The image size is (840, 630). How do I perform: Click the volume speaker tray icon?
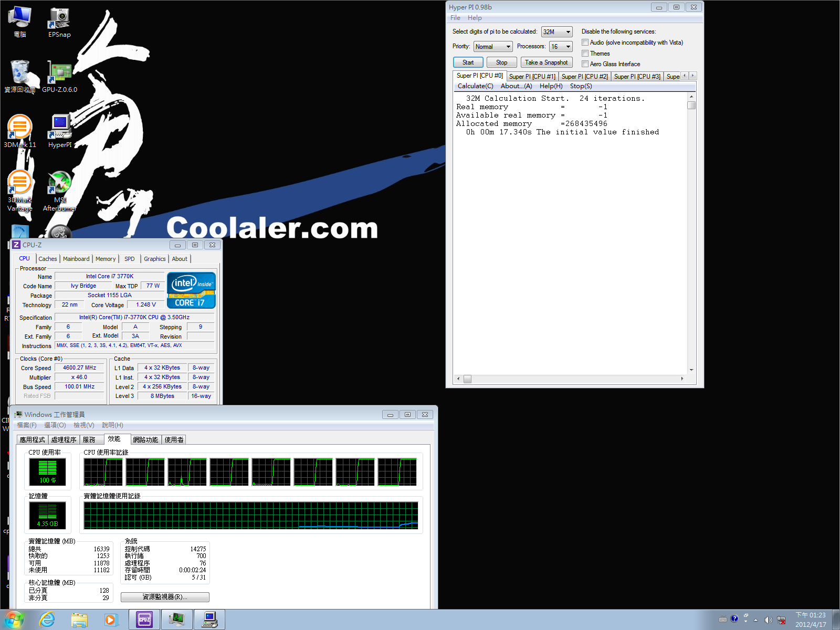769,620
